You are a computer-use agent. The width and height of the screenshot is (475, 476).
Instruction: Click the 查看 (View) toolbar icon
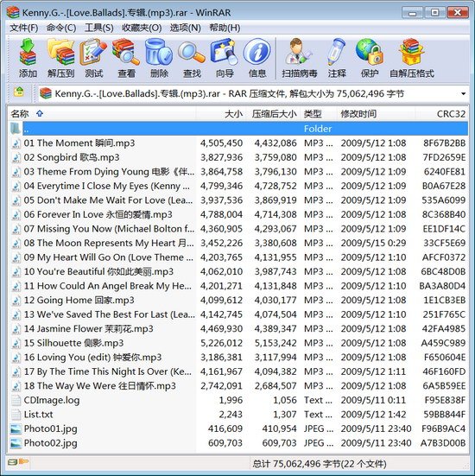point(126,52)
